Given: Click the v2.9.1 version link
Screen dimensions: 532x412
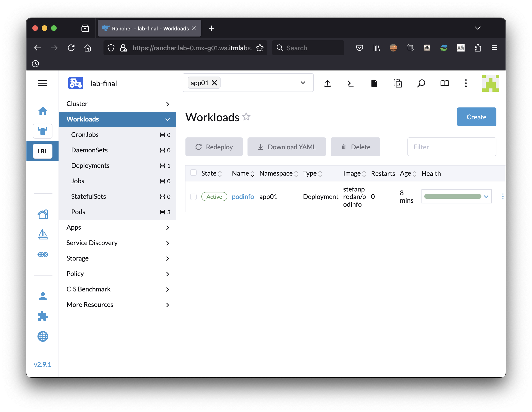Looking at the screenshot, I should point(42,364).
